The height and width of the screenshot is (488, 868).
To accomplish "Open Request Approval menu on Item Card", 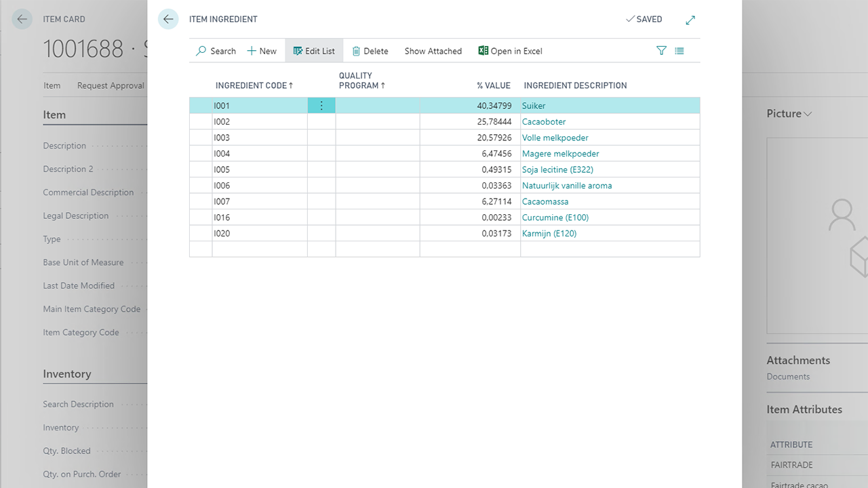I will (x=111, y=85).
